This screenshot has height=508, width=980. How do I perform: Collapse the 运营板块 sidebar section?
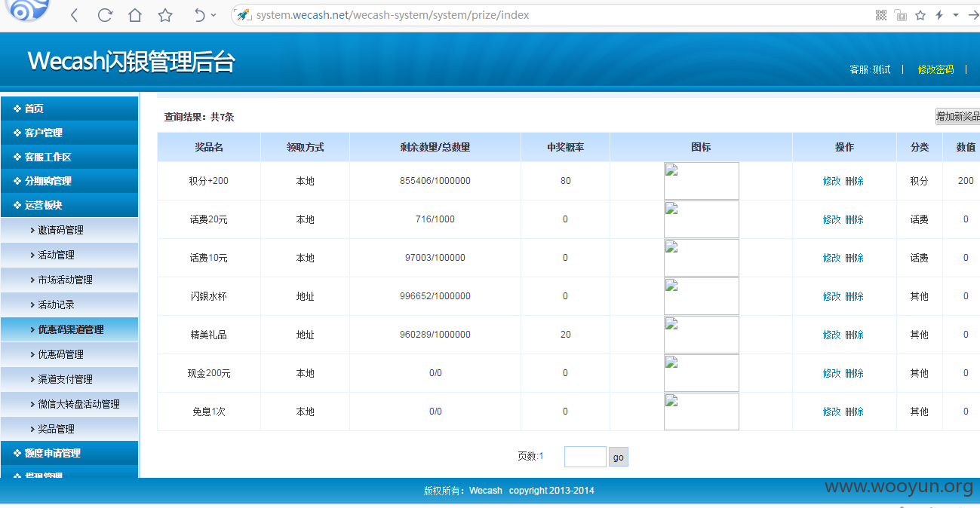tap(69, 205)
